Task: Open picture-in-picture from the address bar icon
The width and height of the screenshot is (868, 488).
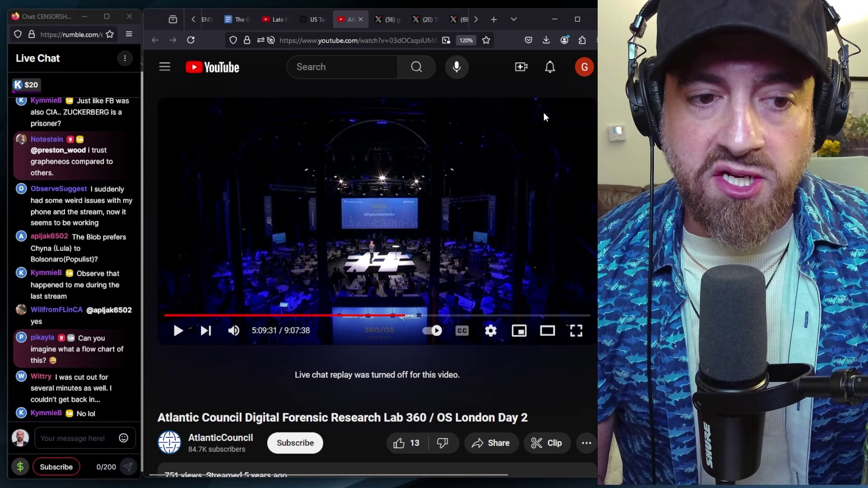Action: pyautogui.click(x=446, y=40)
